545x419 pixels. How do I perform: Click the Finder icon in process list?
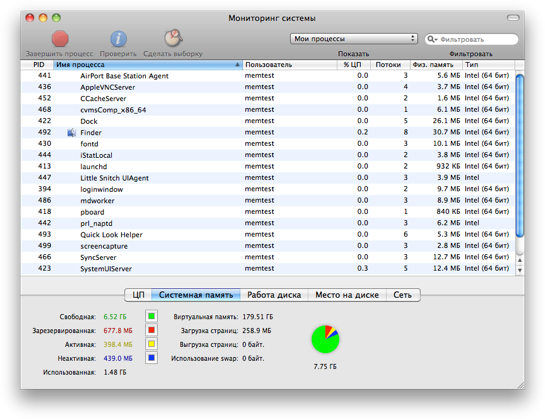tap(72, 132)
